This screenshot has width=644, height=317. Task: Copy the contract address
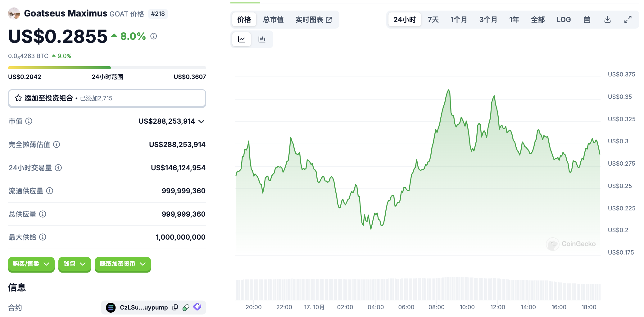pos(175,307)
